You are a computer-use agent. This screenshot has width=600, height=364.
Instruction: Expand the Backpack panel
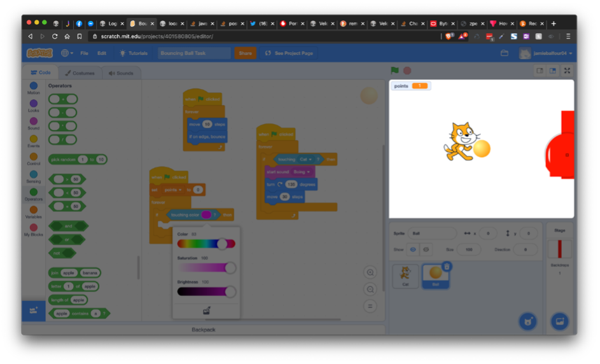pos(203,330)
